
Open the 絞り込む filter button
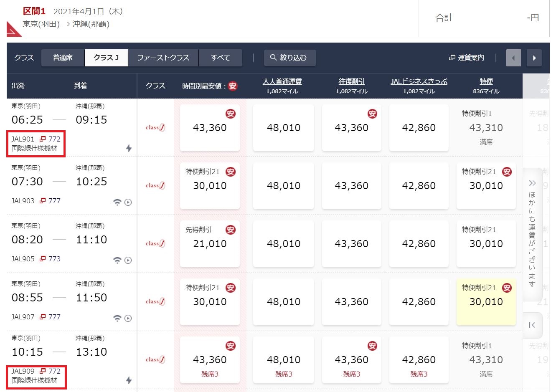(289, 58)
